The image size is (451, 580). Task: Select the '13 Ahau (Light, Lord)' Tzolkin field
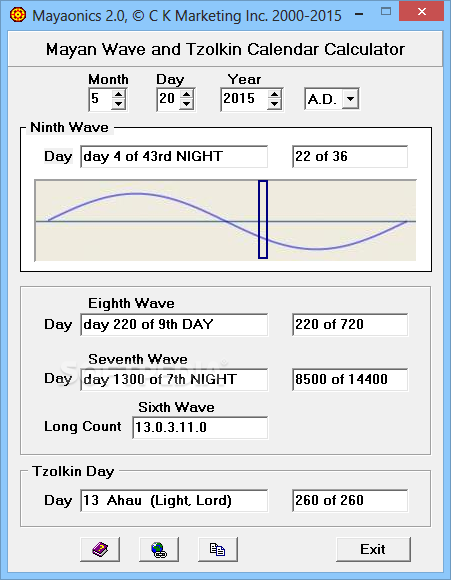coord(174,500)
